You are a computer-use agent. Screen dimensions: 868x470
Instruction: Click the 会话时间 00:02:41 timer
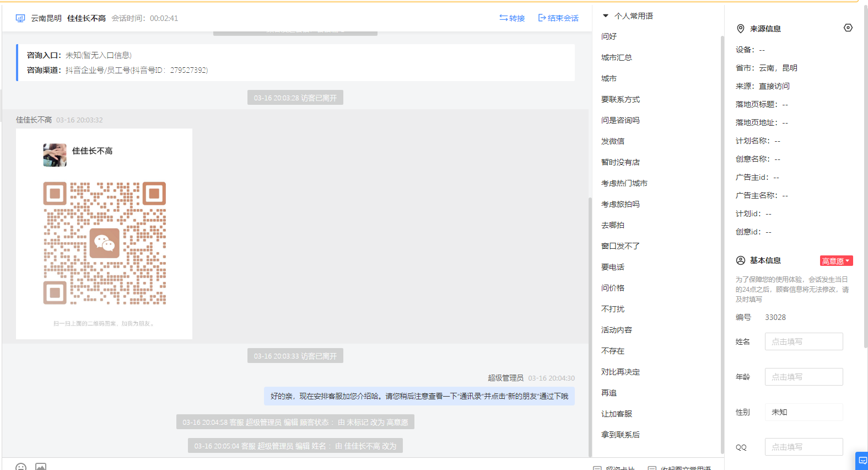(145, 18)
